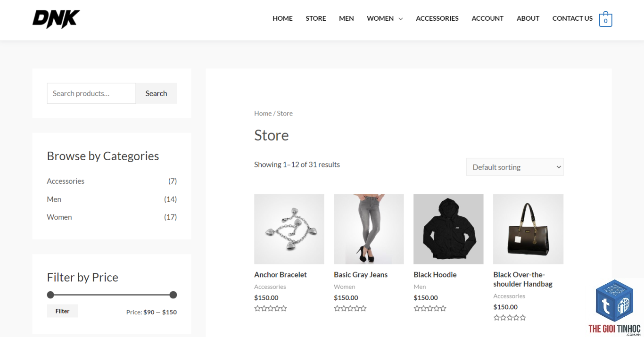Click the star rating under the Handbag
The image size is (644, 337).
(510, 318)
